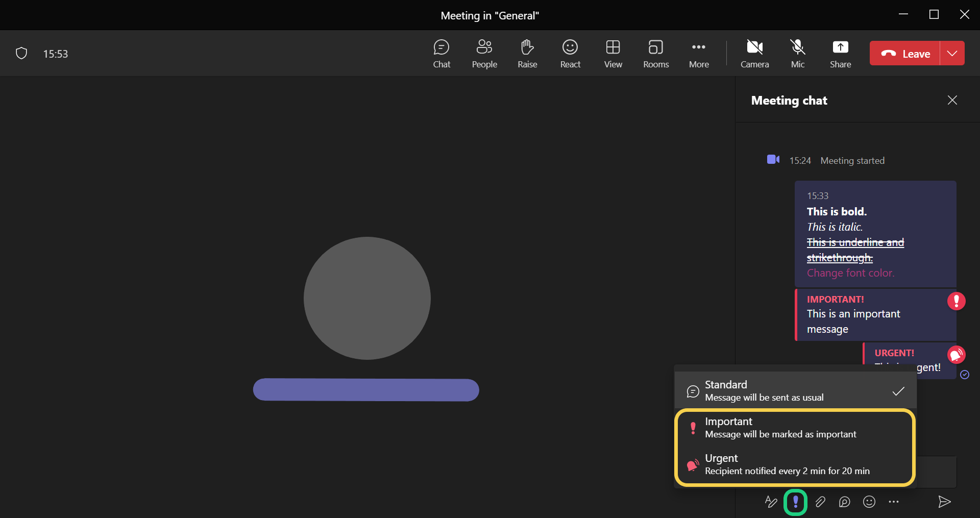Send the chat message
The image size is (980, 518).
coord(944,502)
